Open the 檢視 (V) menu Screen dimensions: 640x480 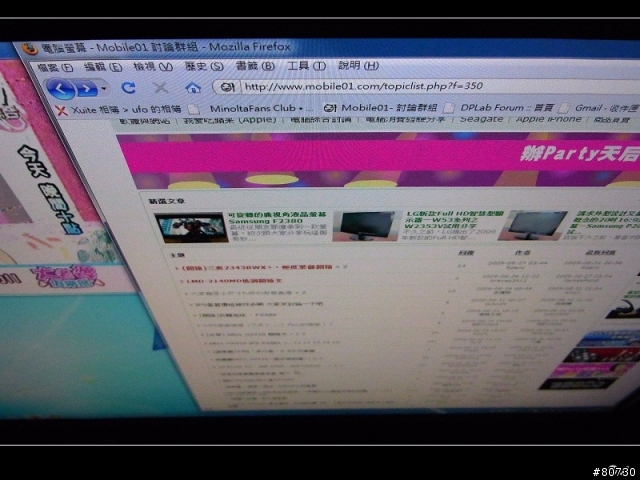coord(153,66)
